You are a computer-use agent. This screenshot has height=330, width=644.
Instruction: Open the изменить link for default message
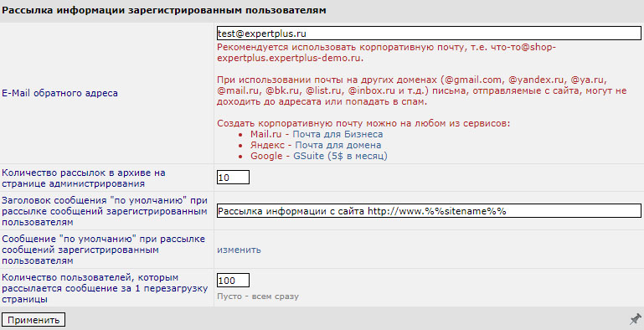(239, 250)
